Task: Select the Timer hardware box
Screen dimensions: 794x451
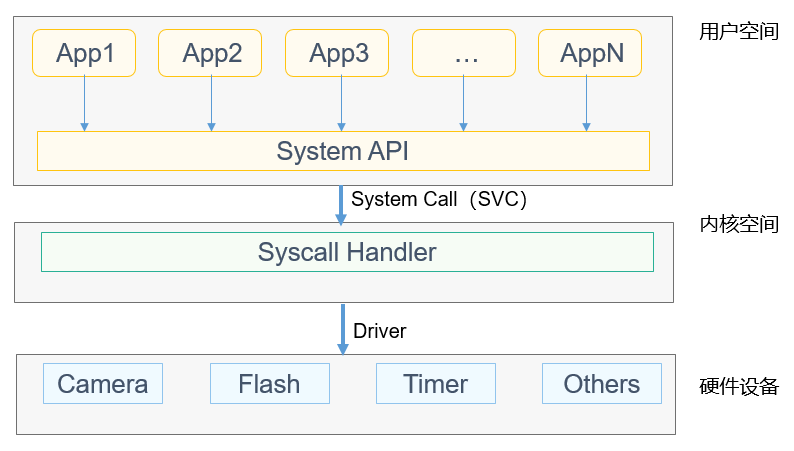Action: pos(435,384)
